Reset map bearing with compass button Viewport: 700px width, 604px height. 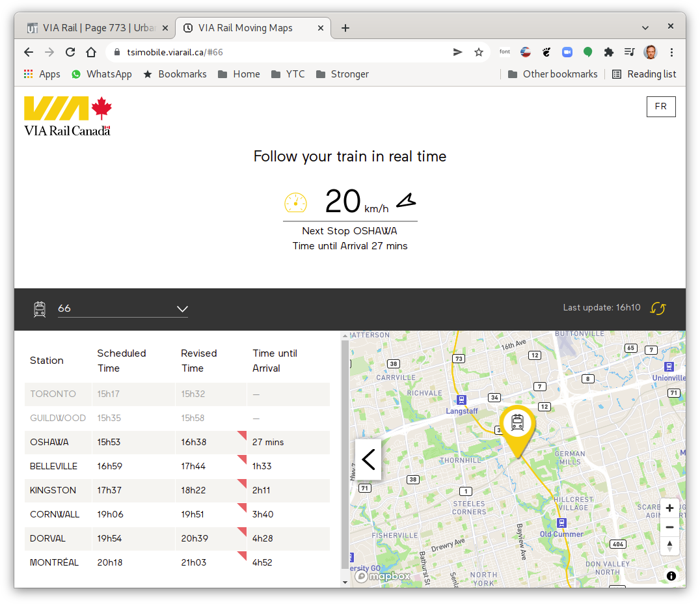pos(669,546)
